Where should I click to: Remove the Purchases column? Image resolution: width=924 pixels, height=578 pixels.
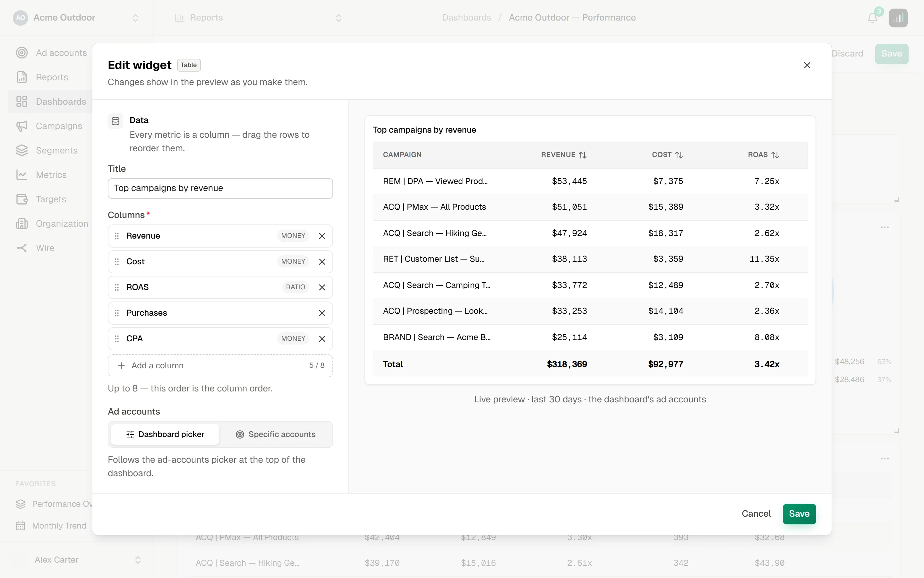coord(322,313)
